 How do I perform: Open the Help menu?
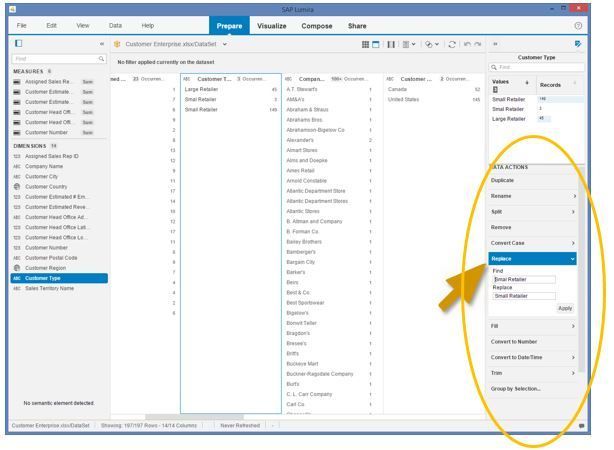[x=148, y=25]
